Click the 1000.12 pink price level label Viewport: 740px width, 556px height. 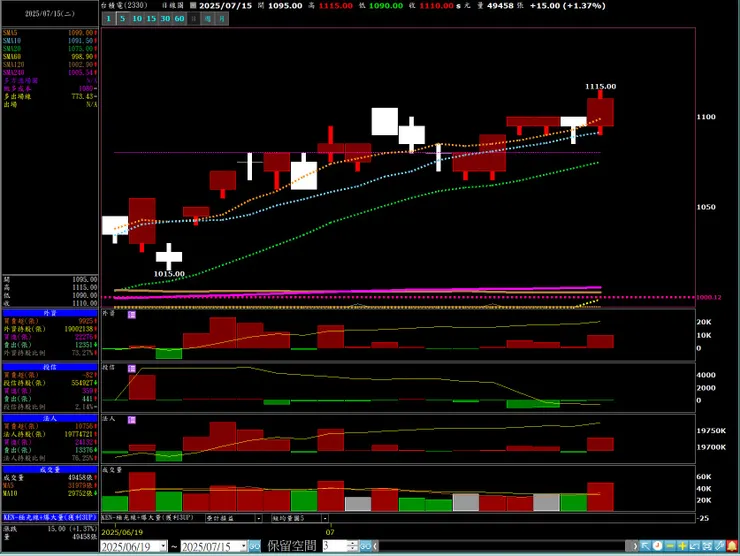[x=708, y=297]
